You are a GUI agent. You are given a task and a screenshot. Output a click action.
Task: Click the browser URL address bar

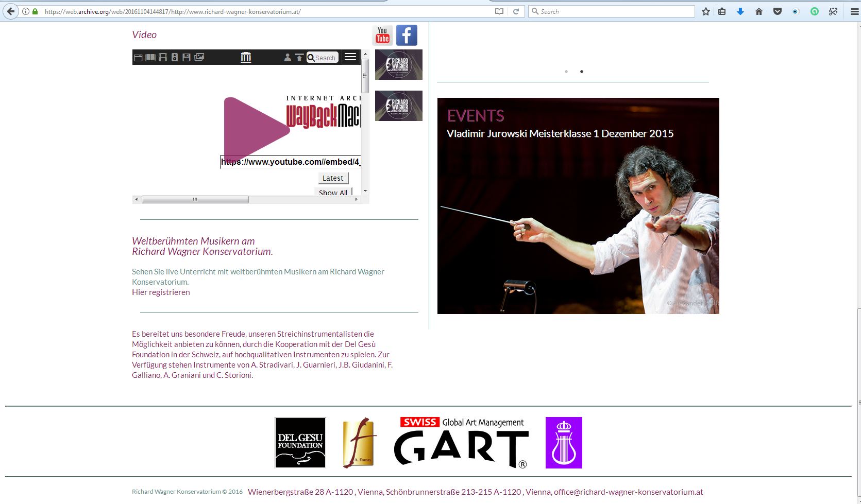tap(268, 11)
